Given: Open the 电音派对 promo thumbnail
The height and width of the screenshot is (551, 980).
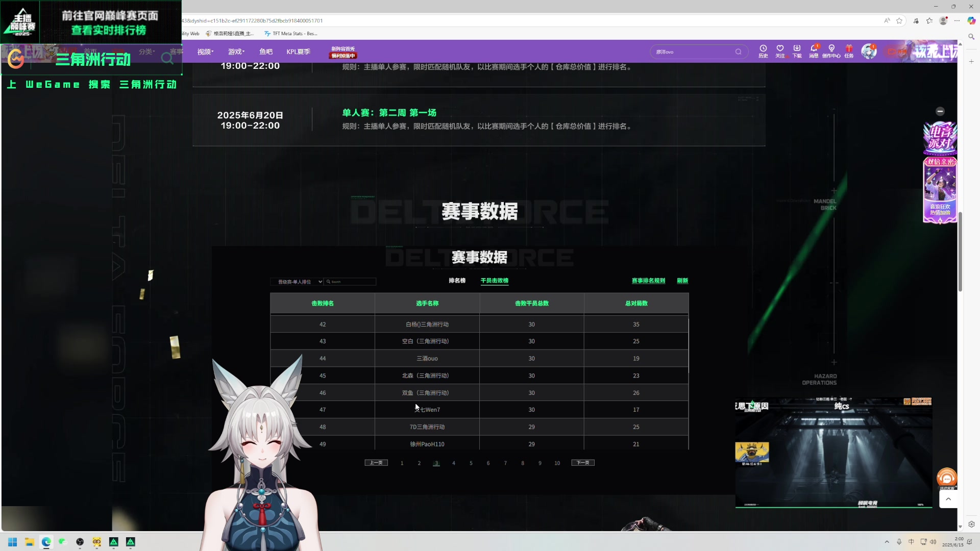Looking at the screenshot, I should pyautogui.click(x=940, y=138).
